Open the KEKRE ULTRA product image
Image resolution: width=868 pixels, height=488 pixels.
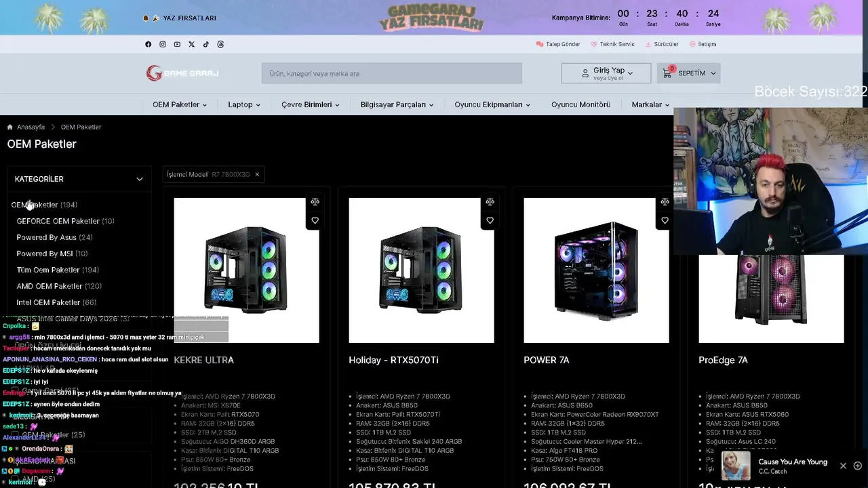246,270
